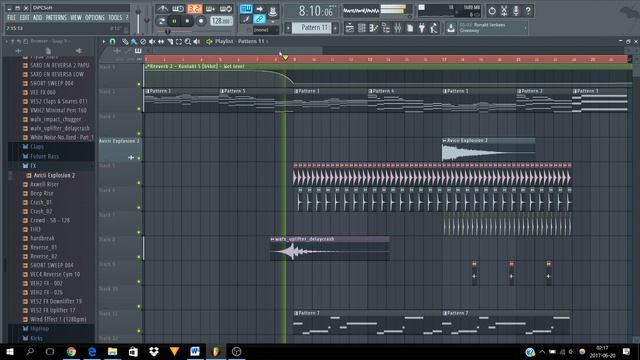Click the 128 tempo field
The height and width of the screenshot is (360, 640).
[221, 21]
